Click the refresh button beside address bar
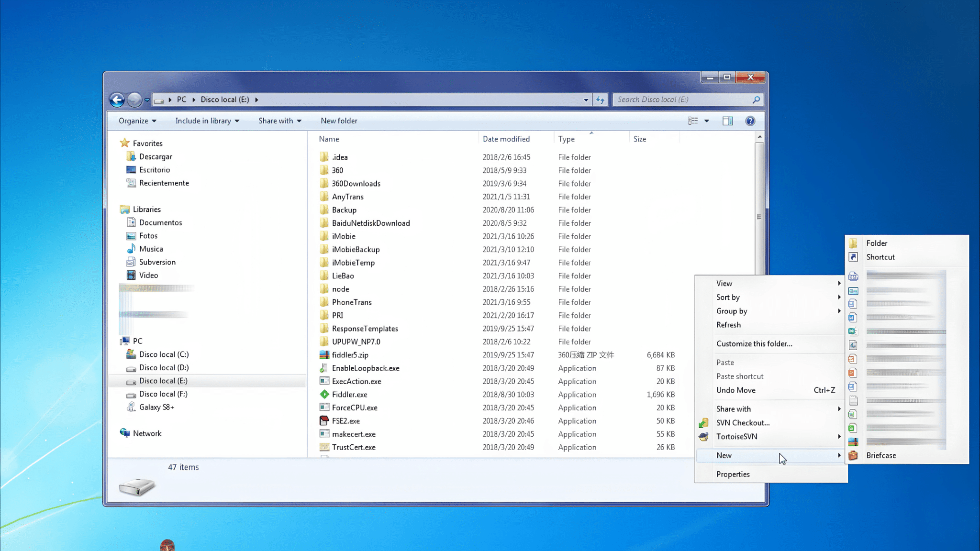Viewport: 980px width, 551px height. (x=600, y=99)
